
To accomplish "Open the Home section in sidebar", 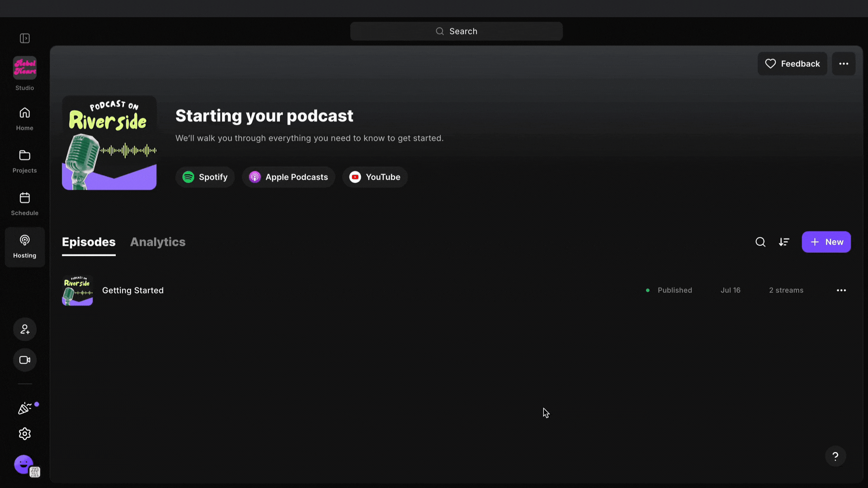I will coord(25,119).
